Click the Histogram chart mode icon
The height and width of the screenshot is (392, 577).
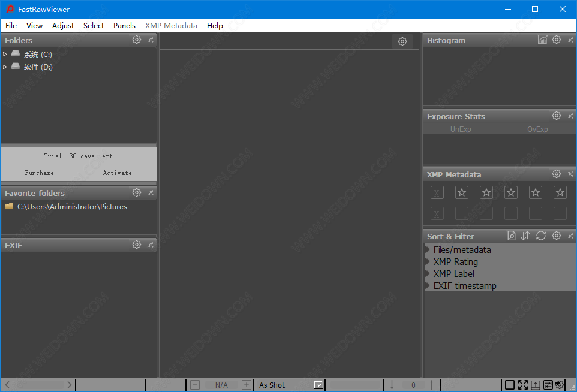pos(542,40)
